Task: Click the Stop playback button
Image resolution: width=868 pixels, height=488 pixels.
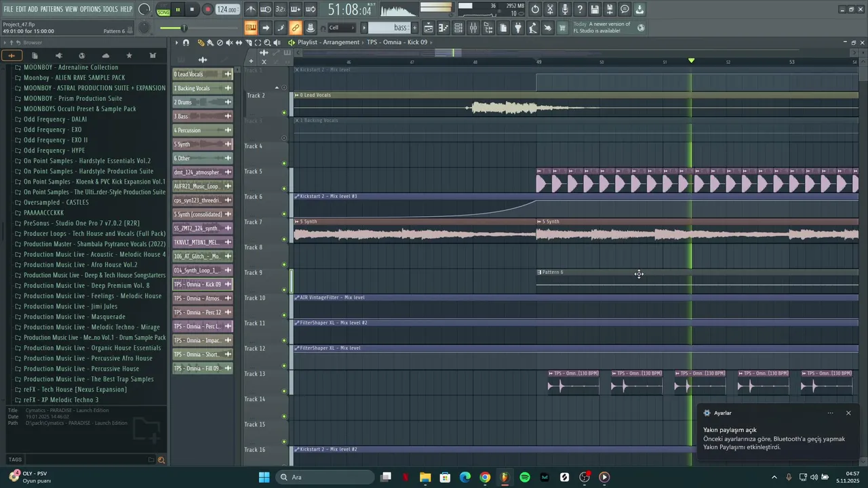Action: [x=192, y=9]
